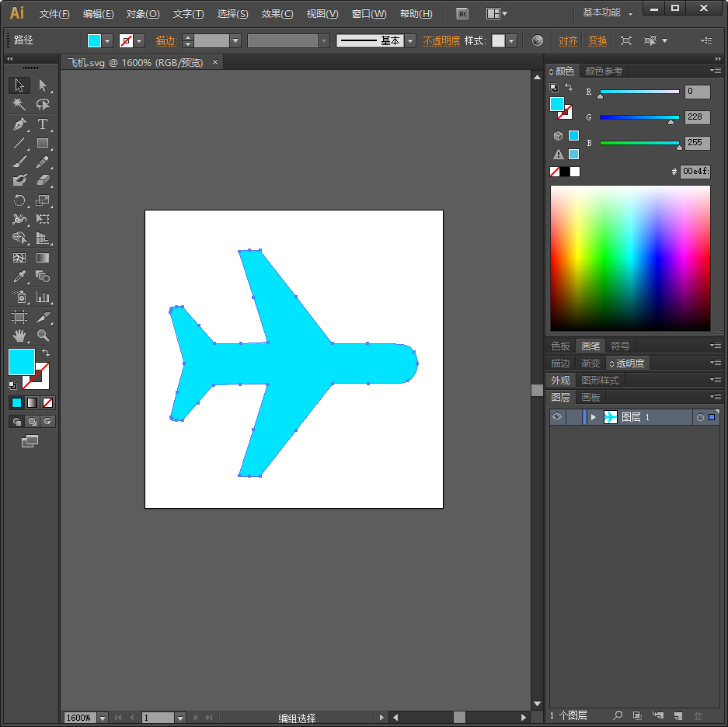728x727 pixels.
Task: Pick the Rectangle tool
Action: tap(43, 143)
